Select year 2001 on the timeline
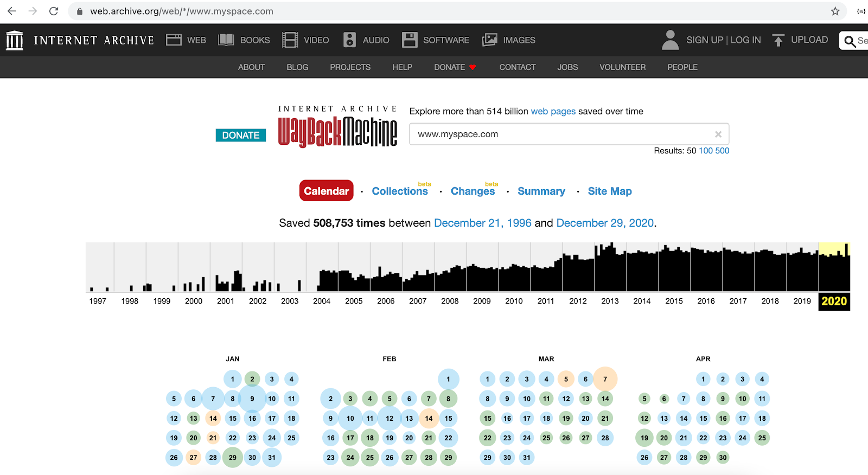This screenshot has width=868, height=475. click(226, 301)
